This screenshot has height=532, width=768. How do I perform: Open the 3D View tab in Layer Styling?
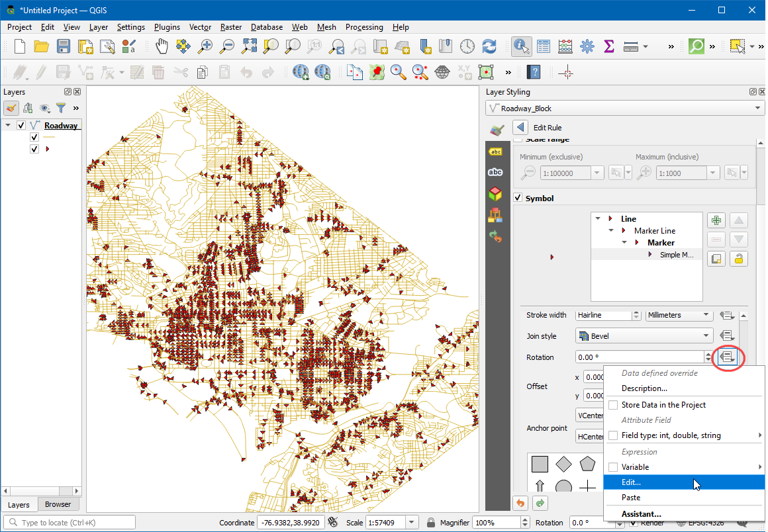point(495,194)
